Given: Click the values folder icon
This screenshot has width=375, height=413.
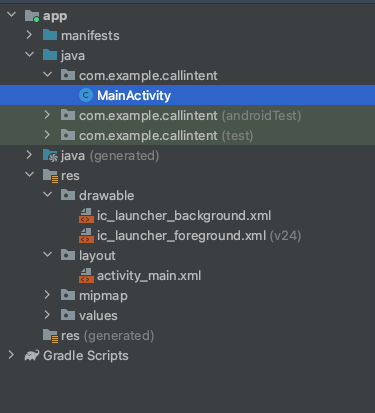Looking at the screenshot, I should click(68, 315).
